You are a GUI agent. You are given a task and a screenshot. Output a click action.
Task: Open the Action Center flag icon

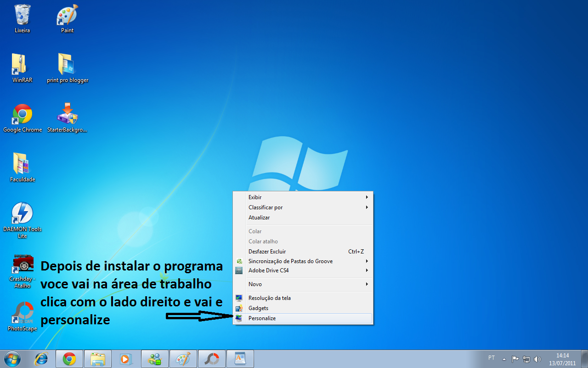pyautogui.click(x=515, y=359)
